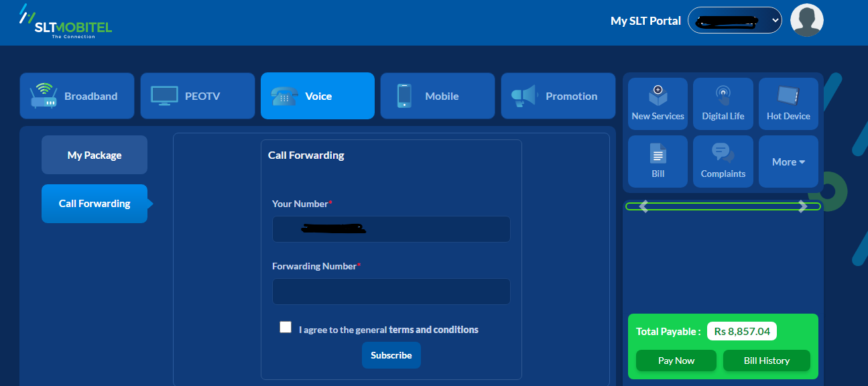The height and width of the screenshot is (386, 868).
Task: Click the Forwarding Number field
Action: pos(391,292)
